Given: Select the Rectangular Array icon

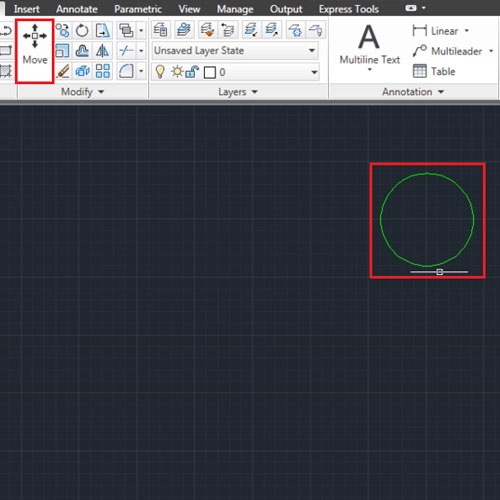Looking at the screenshot, I should point(102,71).
